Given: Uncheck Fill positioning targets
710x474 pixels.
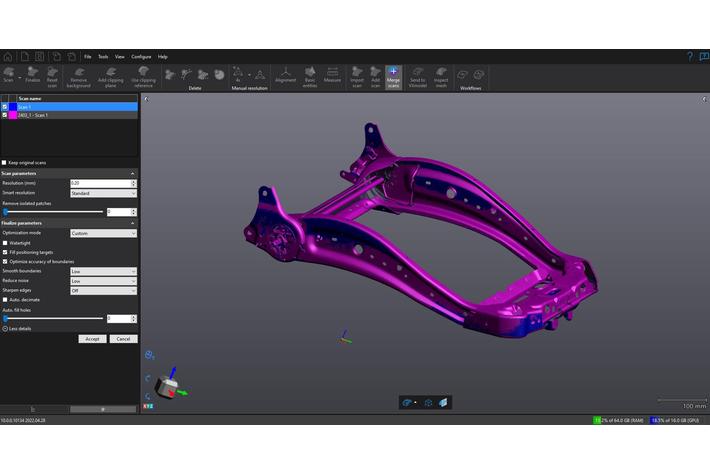Looking at the screenshot, I should pos(5,252).
